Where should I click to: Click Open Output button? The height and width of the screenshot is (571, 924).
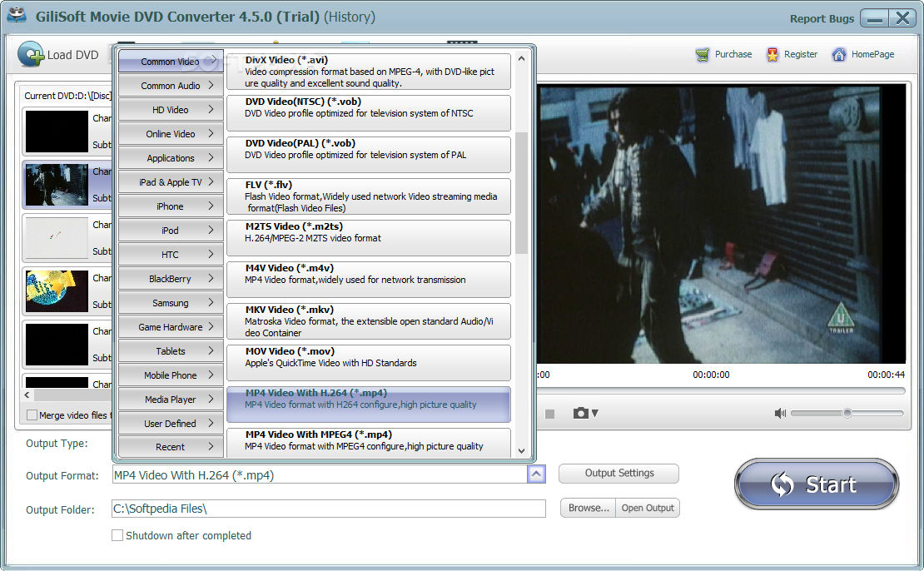648,508
